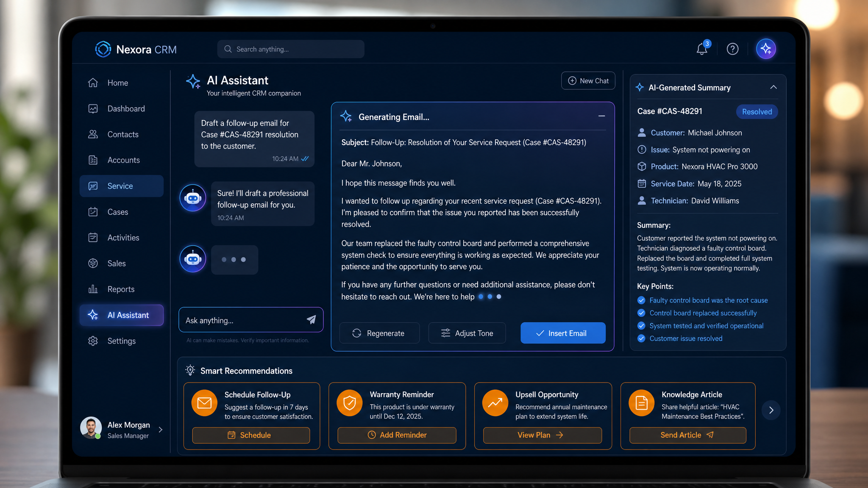Click the Smart Recommendations lightbulb icon
The height and width of the screenshot is (488, 868).
(x=190, y=370)
